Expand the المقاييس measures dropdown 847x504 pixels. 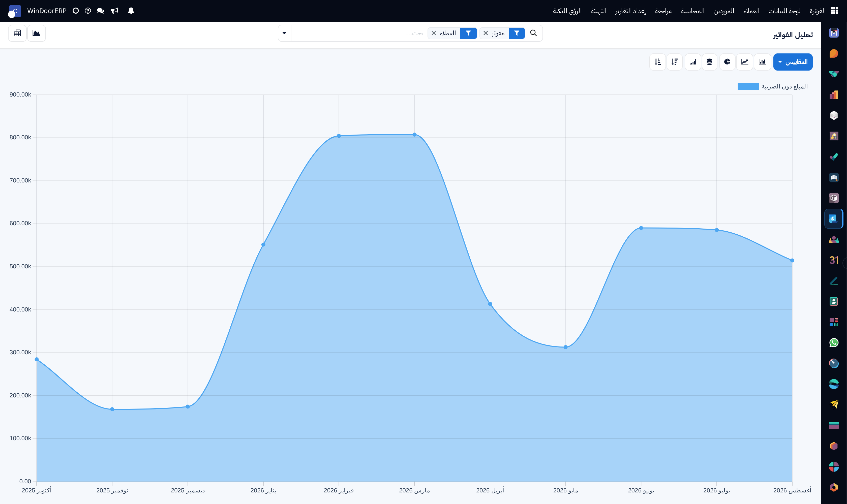coord(793,62)
